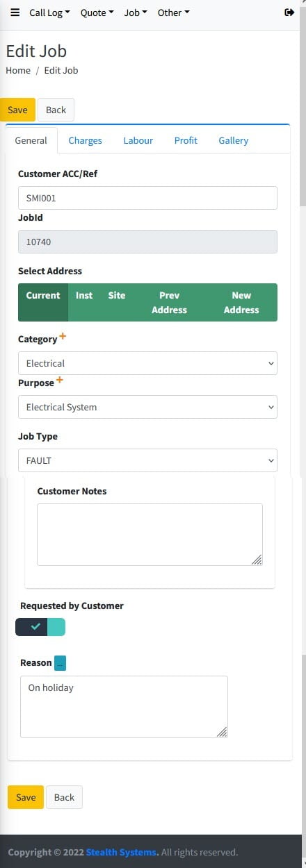Open the hamburger navigation menu

15,12
